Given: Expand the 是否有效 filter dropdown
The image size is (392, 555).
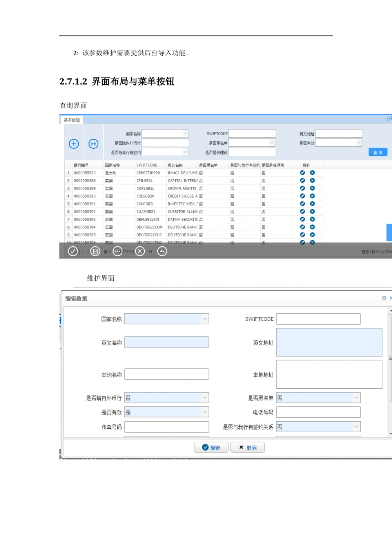Looking at the screenshot, I should coord(358,143).
